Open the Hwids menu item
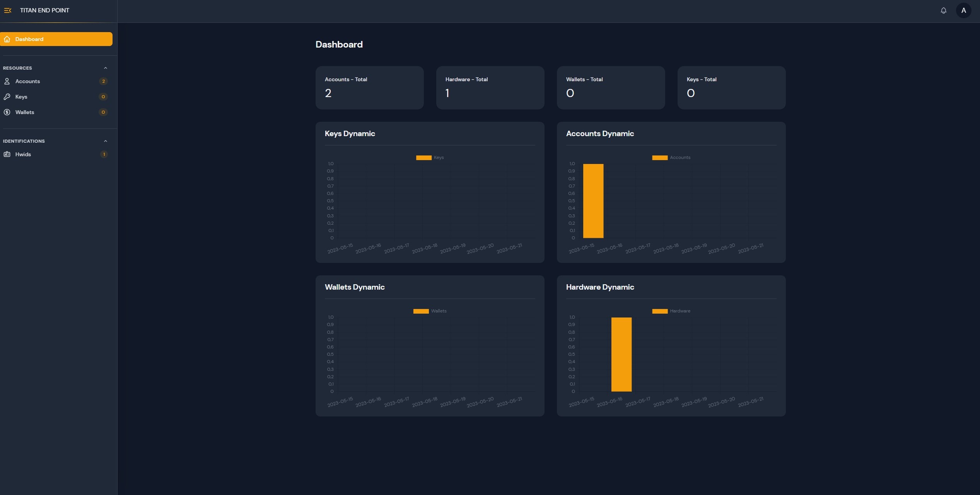Viewport: 980px width, 495px height. (23, 154)
